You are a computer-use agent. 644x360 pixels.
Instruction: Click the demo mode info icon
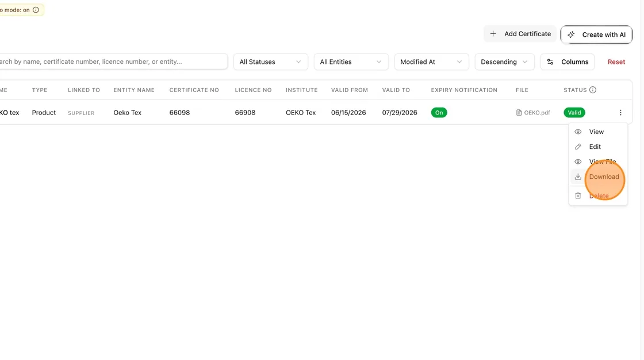click(36, 10)
